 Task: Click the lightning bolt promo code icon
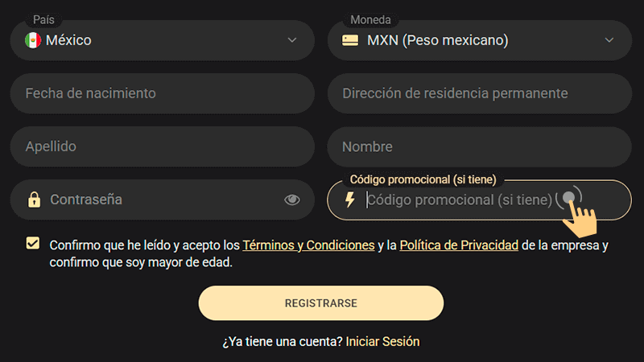[x=350, y=200]
